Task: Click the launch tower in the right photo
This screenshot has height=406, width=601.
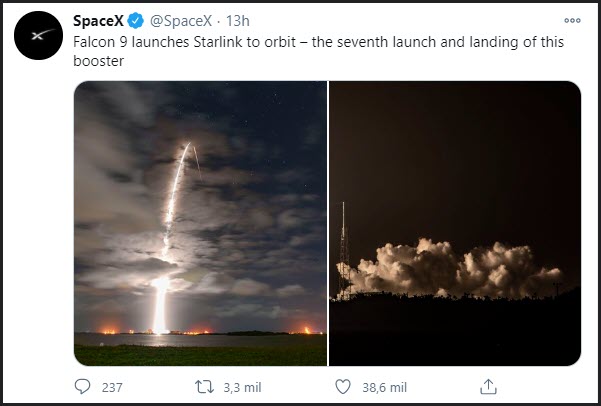Action: (343, 255)
